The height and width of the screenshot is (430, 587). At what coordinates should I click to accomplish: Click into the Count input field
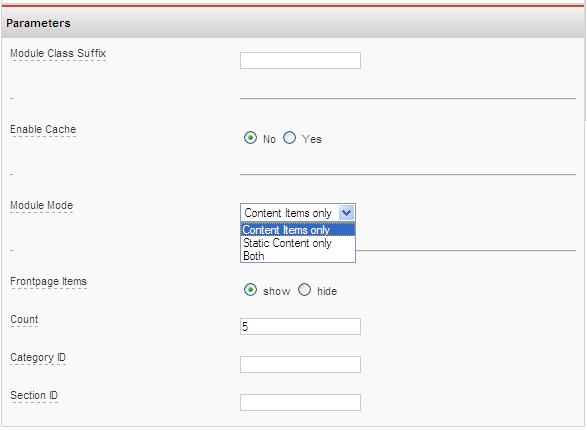[300, 327]
